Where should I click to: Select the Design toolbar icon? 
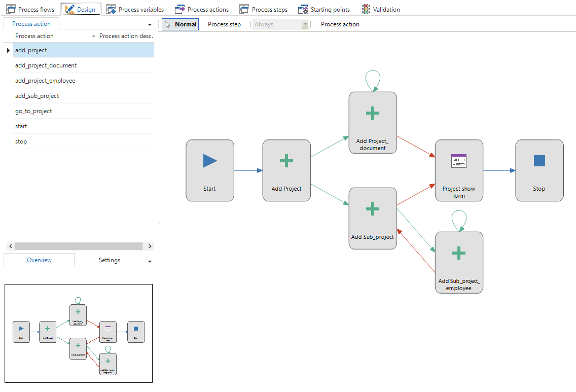tap(80, 9)
